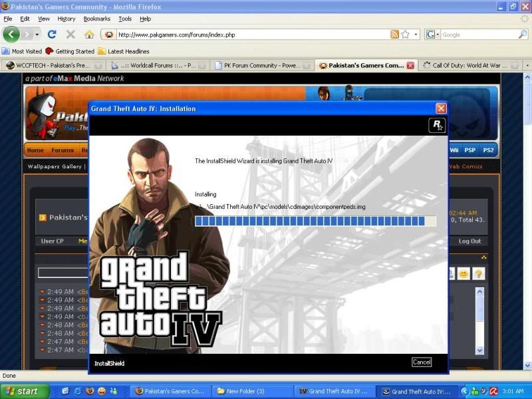Click the installation progress bar
532x399 pixels.
click(x=315, y=221)
